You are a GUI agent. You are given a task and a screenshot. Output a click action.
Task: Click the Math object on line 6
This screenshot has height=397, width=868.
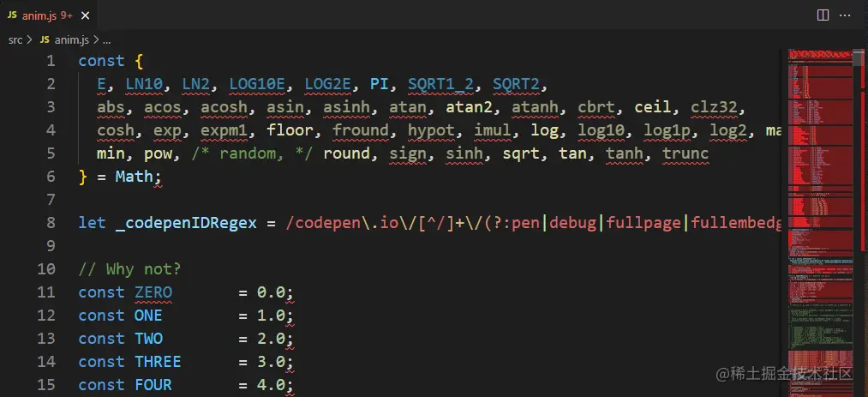[134, 177]
